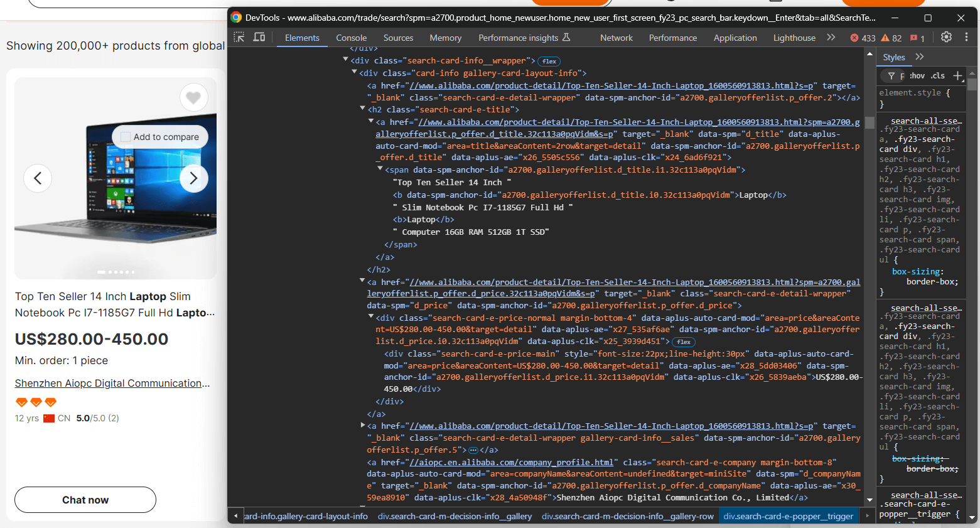Select the element inspector icon

[239, 38]
